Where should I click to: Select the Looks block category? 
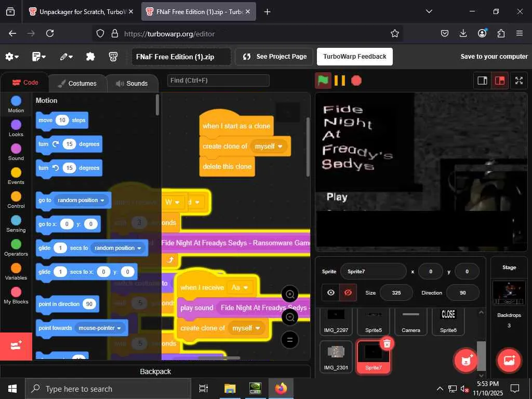[16, 128]
